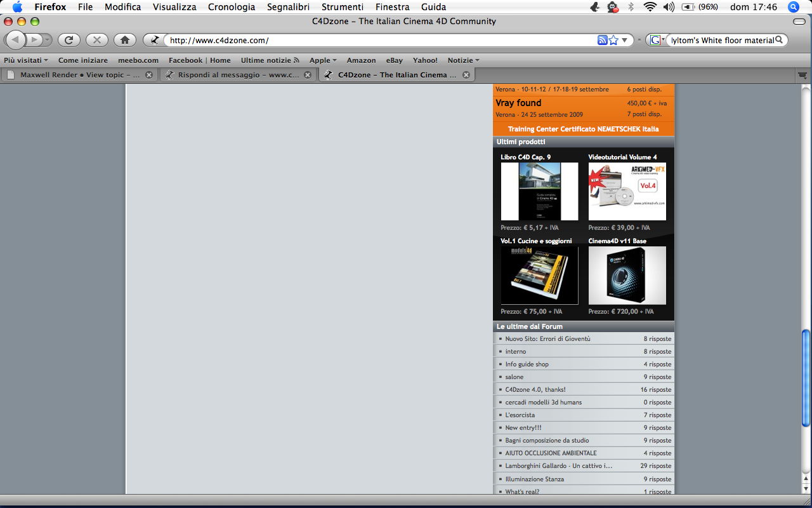Open the Modifica menu

122,7
